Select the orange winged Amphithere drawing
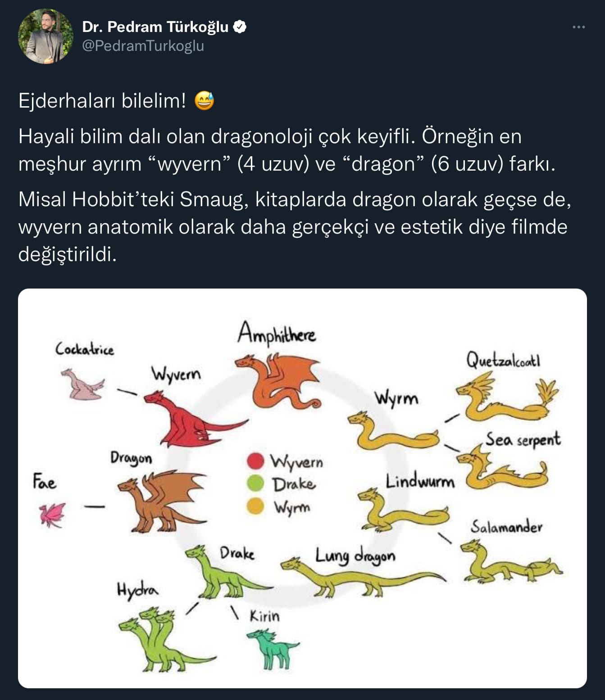The width and height of the screenshot is (605, 700). (279, 380)
